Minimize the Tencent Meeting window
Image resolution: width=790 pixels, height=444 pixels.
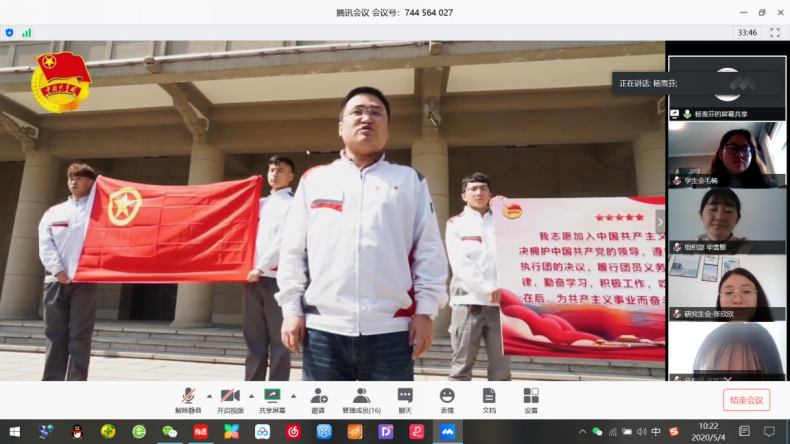744,13
